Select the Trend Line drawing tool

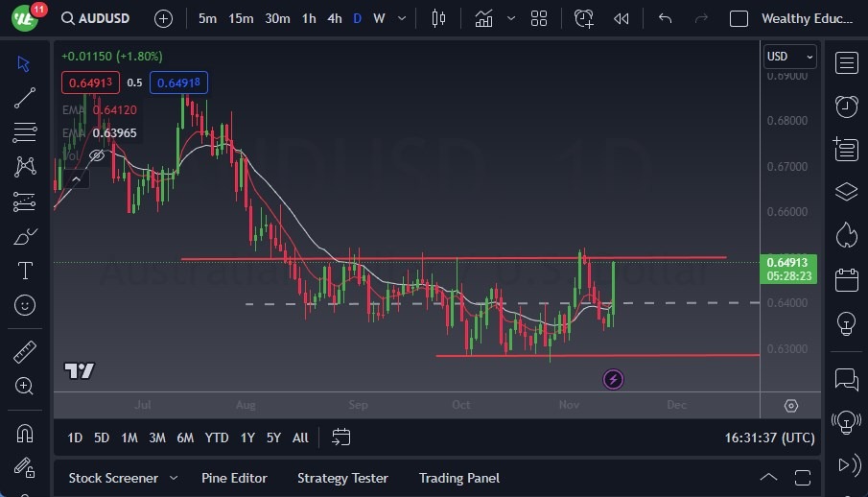pos(25,97)
